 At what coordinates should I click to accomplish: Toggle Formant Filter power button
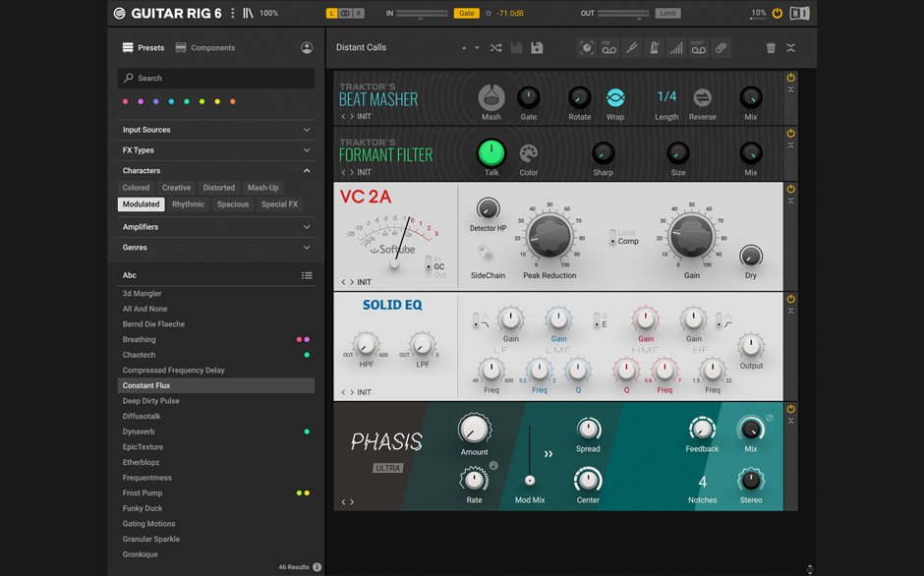tap(791, 134)
